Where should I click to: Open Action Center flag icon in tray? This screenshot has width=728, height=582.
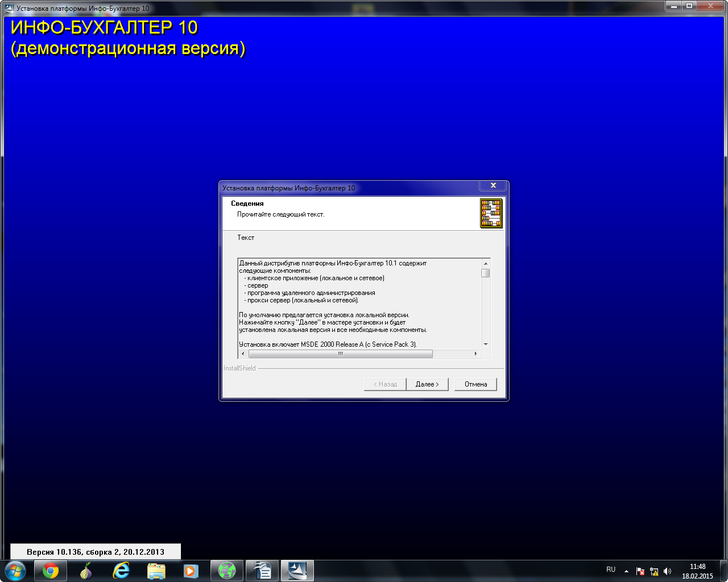640,571
